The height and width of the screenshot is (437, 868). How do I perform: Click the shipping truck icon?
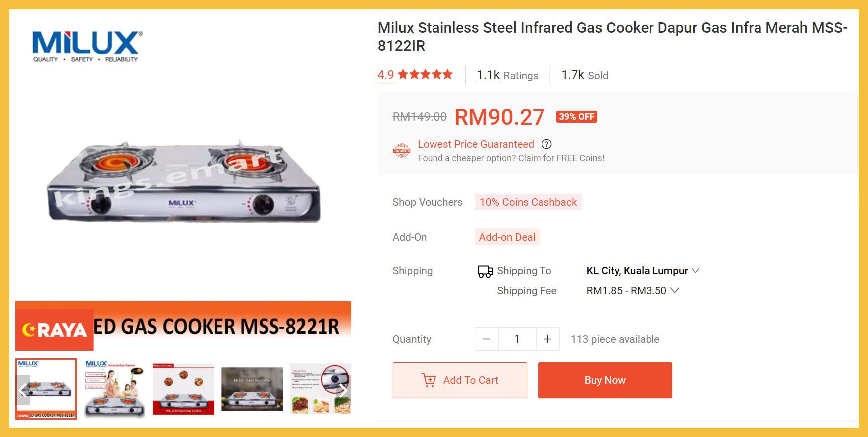point(485,271)
